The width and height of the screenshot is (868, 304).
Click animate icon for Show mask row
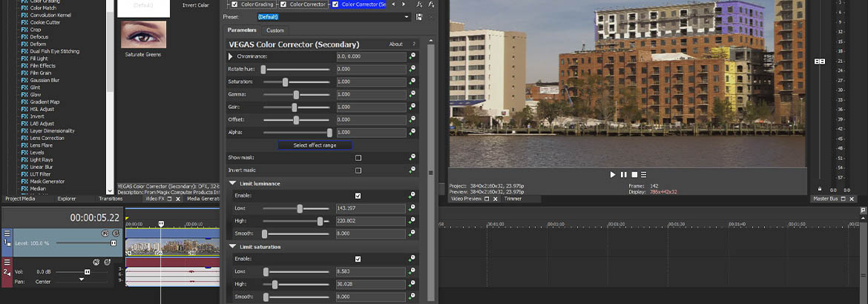(412, 158)
